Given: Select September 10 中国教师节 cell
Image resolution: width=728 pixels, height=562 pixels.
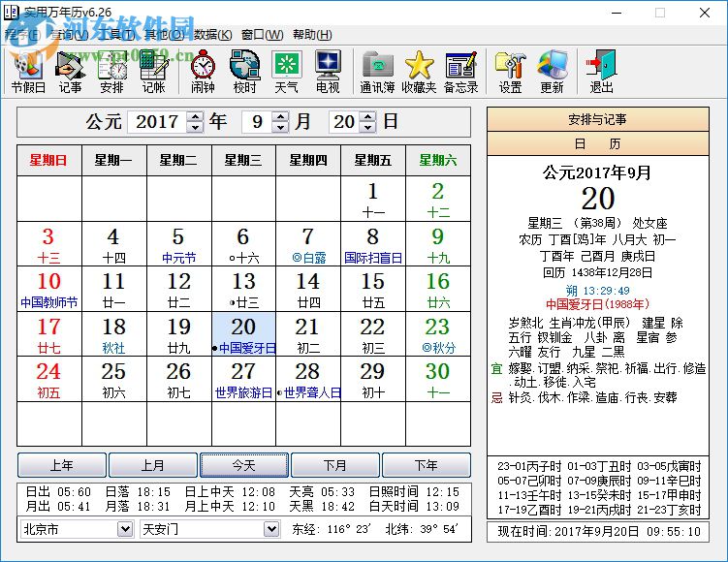Looking at the screenshot, I should pyautogui.click(x=49, y=289).
